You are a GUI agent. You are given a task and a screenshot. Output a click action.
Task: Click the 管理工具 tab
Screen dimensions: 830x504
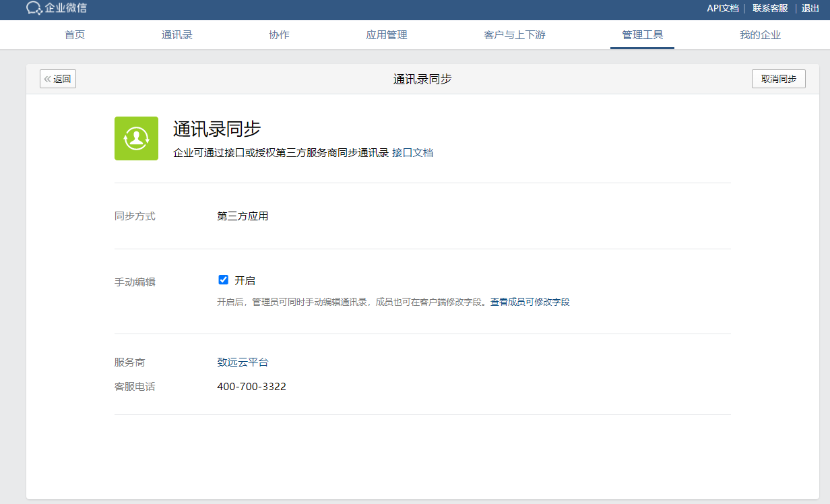click(642, 35)
